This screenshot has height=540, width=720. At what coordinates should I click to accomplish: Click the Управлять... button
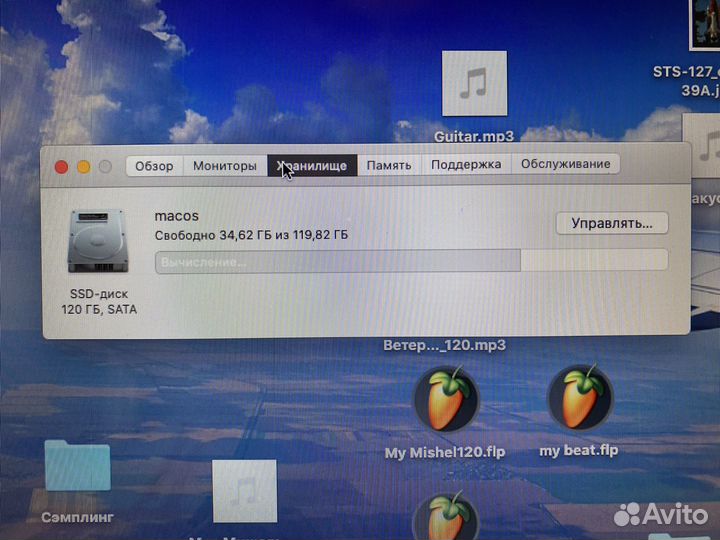[x=612, y=224]
